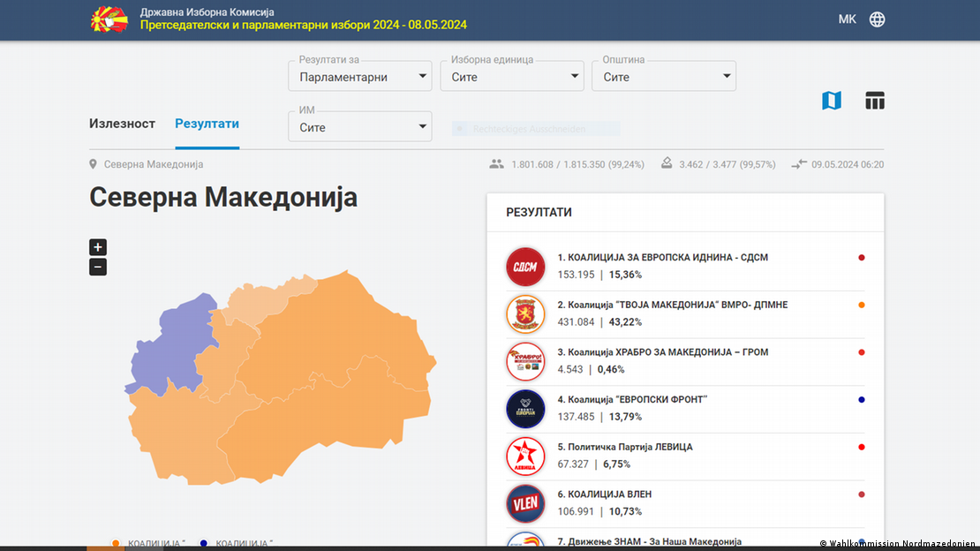The height and width of the screenshot is (551, 980).
Task: Click the Левица party star logo
Action: tap(525, 457)
